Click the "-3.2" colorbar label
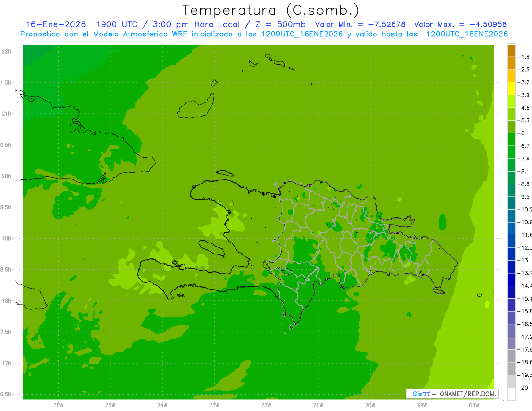Image resolution: width=532 pixels, height=411 pixels. (x=524, y=82)
